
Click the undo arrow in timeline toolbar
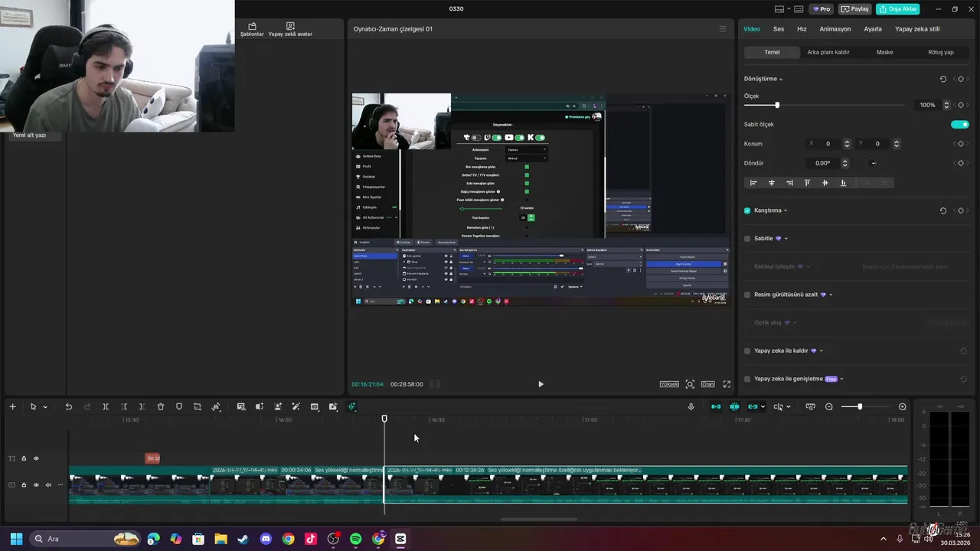[68, 406]
